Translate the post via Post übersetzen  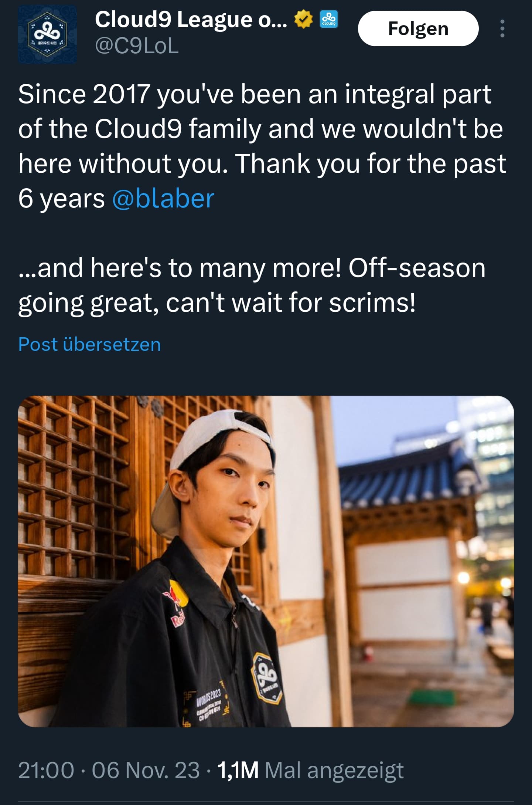pyautogui.click(x=89, y=344)
